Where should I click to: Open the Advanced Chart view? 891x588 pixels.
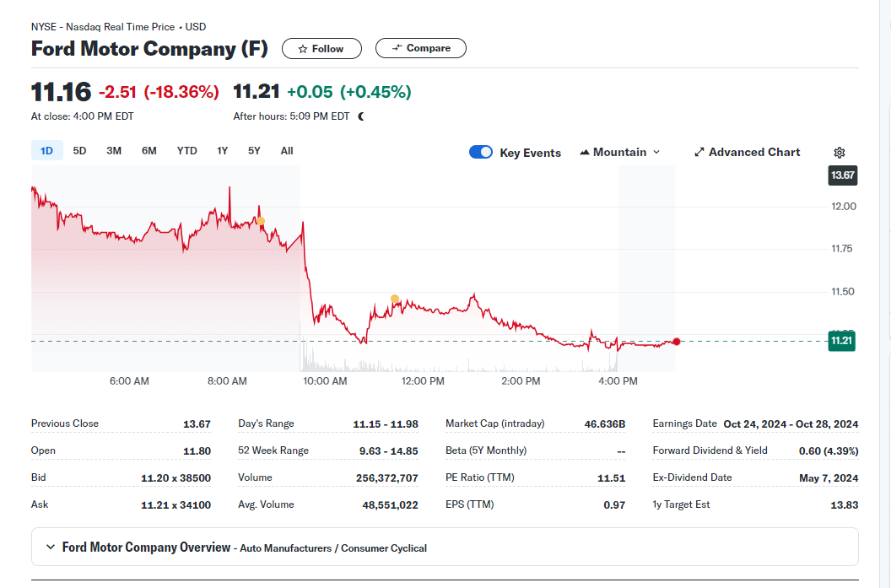(747, 153)
